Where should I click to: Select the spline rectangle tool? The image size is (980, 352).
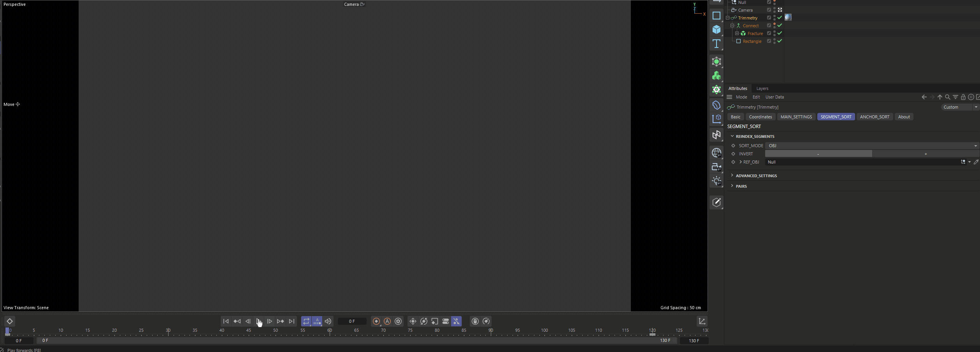point(717,16)
